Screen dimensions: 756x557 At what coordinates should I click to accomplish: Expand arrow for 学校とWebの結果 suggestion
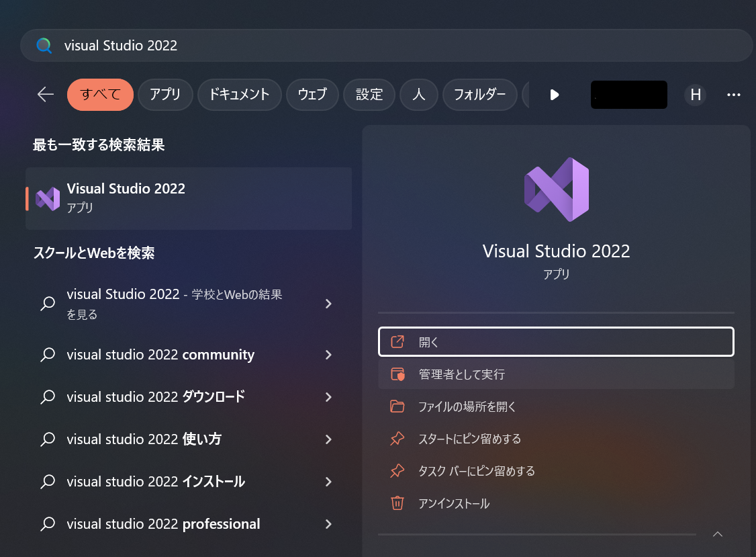pyautogui.click(x=328, y=304)
